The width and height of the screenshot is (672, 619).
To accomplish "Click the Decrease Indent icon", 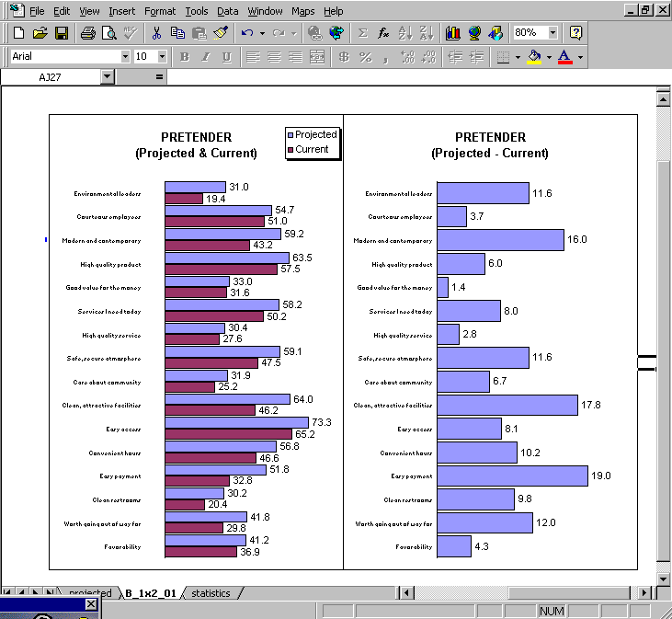I will (x=455, y=57).
